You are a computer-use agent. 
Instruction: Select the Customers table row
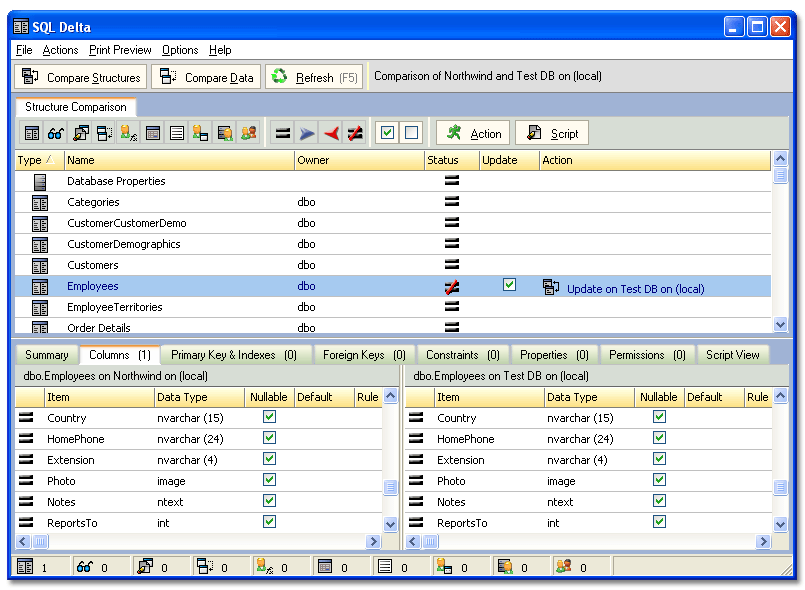coord(393,265)
